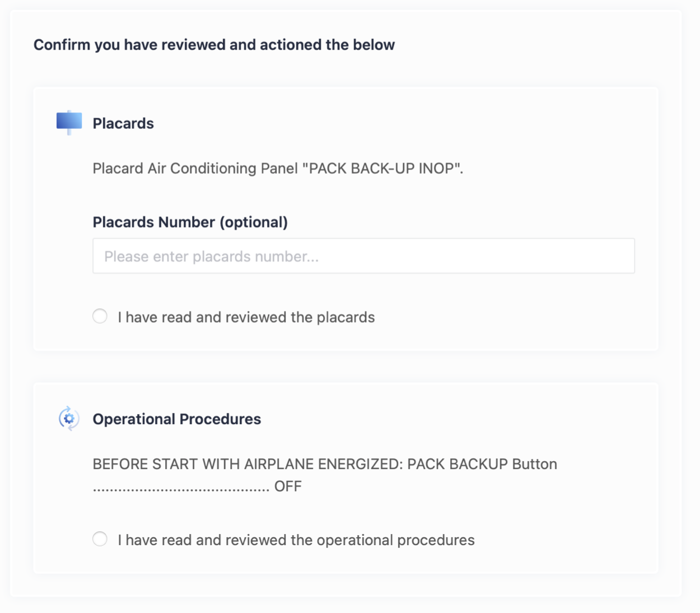Click the "Placards Number (optional)" field label
The image size is (700, 613).
(190, 222)
